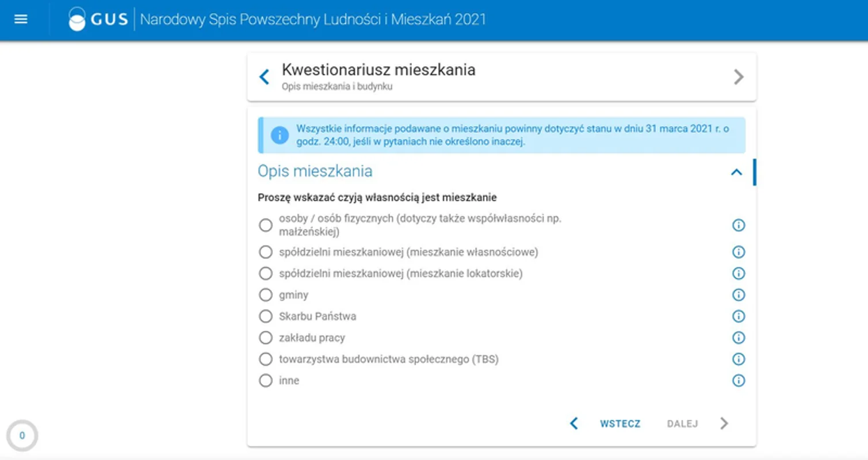
Task: Open the hamburger menu
Action: pos(21,20)
